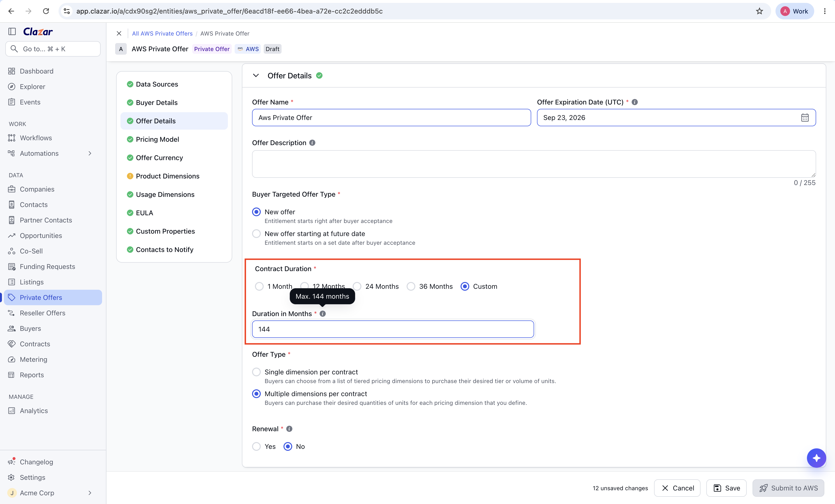Show info for Offer Expiration Date
This screenshot has height=504, width=835.
pos(635,102)
